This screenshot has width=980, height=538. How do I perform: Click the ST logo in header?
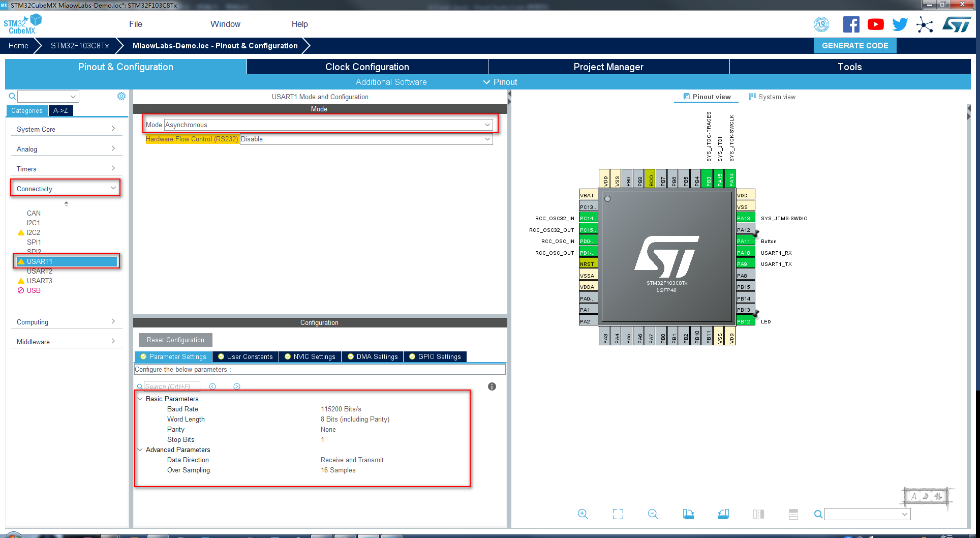tap(957, 24)
